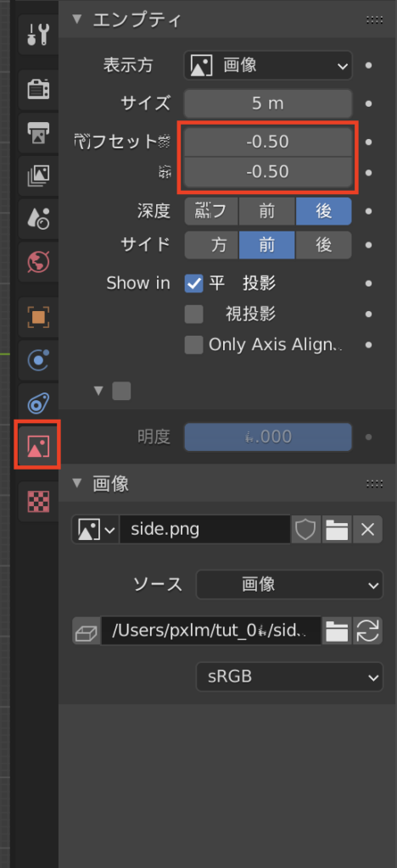Enable the perspective projection checkbox

coord(193,314)
